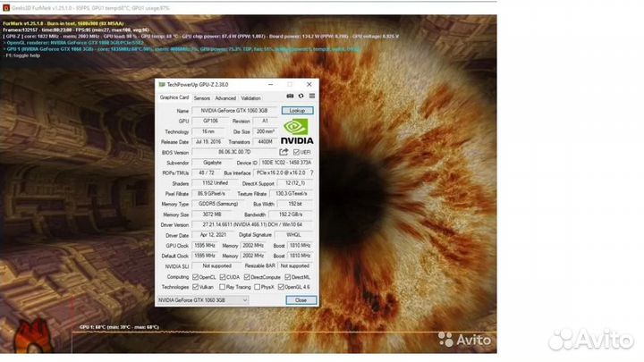Viewport: 644px width, 362px height.
Task: Click the FurMark 'F1: toggle help' text
Action: pos(22,55)
